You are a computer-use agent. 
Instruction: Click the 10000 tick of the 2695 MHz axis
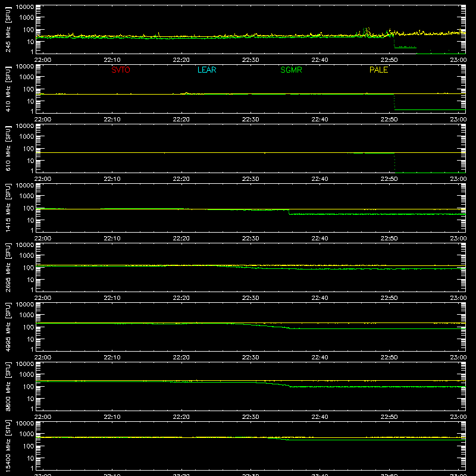[x=25, y=245]
